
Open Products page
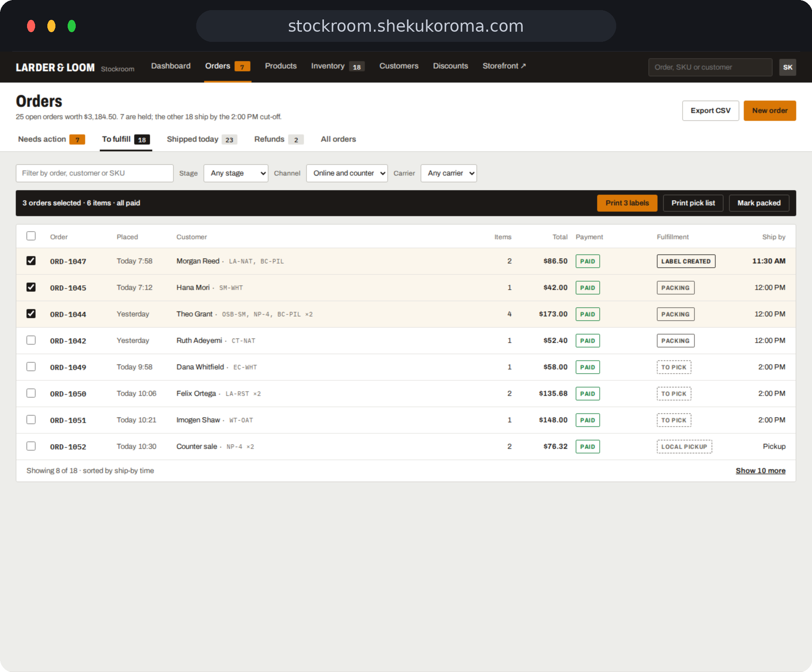[x=281, y=66]
